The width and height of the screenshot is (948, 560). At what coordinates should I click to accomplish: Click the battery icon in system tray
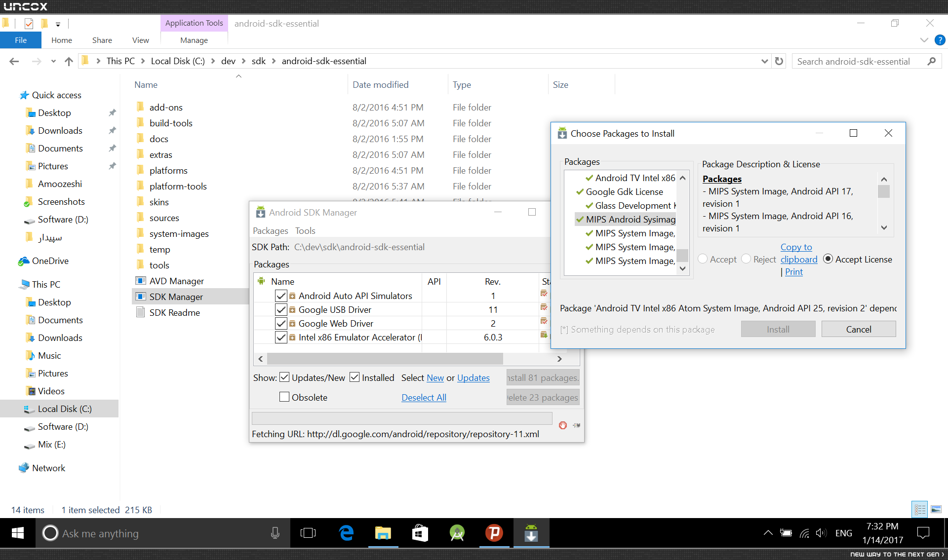tap(786, 533)
